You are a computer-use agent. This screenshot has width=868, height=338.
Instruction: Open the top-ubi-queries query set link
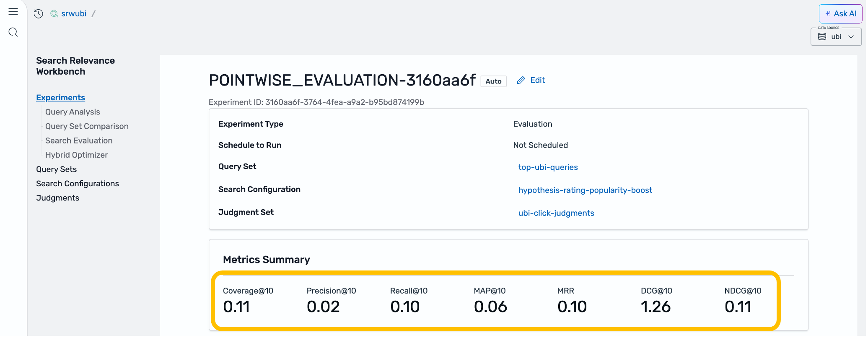[x=548, y=167]
